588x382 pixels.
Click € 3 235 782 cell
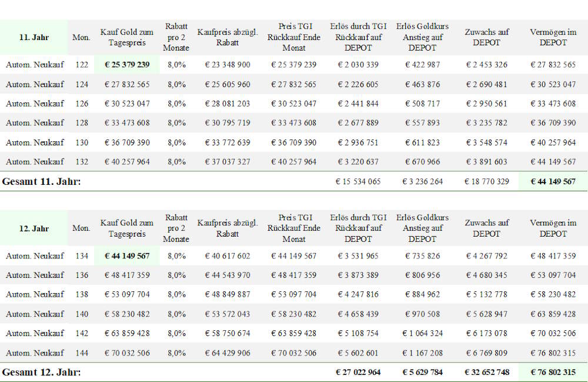click(x=487, y=122)
